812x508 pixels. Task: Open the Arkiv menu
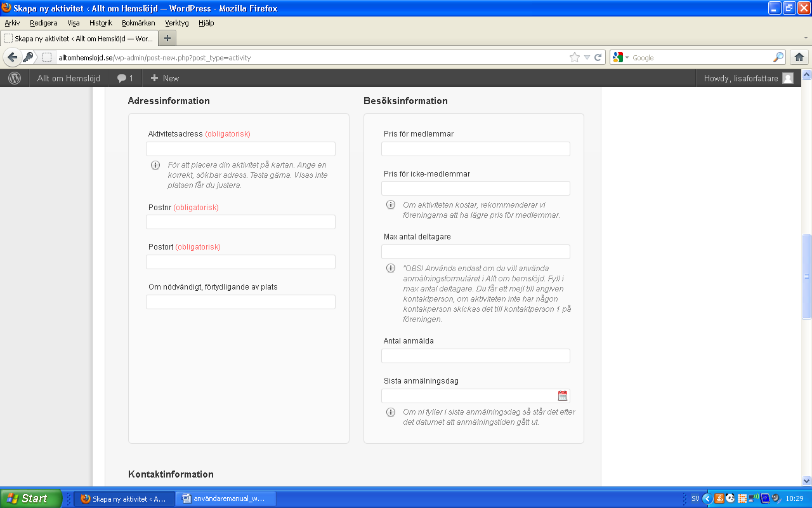(12, 23)
